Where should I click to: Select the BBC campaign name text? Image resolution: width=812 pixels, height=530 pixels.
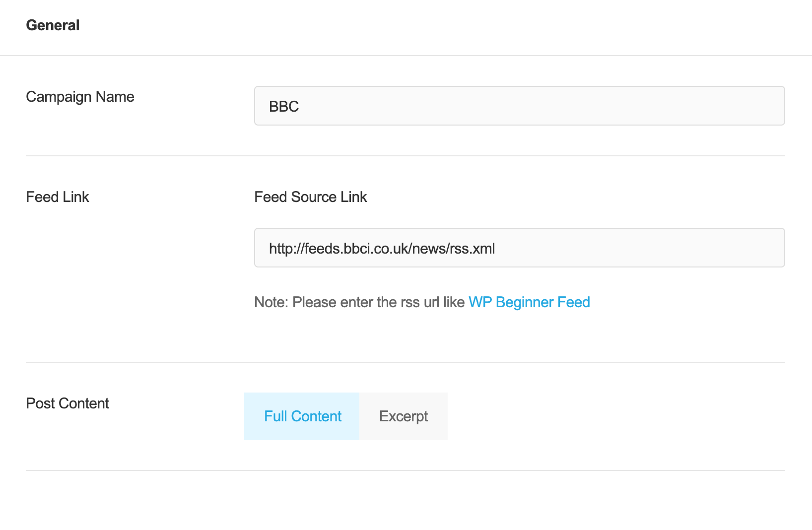pyautogui.click(x=283, y=106)
